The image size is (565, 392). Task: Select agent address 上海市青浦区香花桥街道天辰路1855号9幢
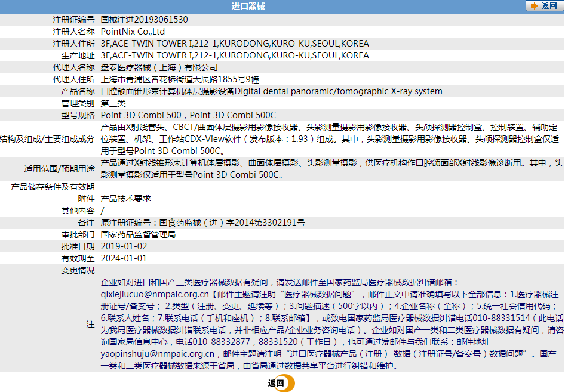click(x=180, y=79)
